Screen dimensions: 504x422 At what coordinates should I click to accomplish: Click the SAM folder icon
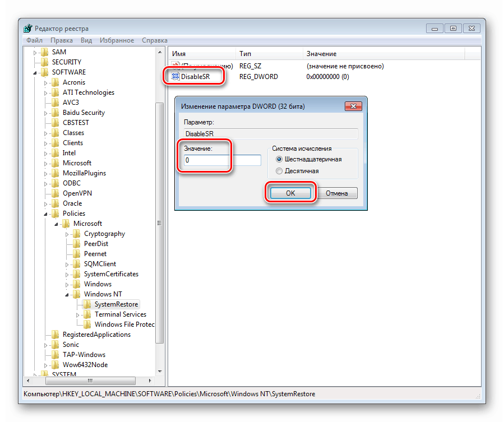pyautogui.click(x=45, y=52)
